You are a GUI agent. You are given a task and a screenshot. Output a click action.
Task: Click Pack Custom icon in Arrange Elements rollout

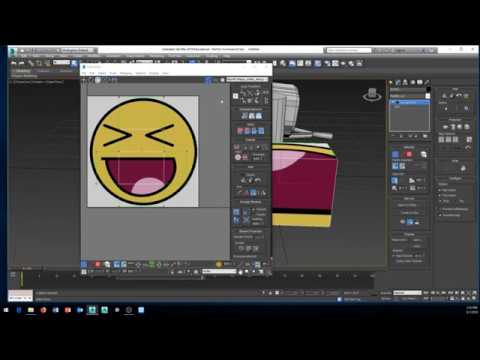tap(236, 212)
